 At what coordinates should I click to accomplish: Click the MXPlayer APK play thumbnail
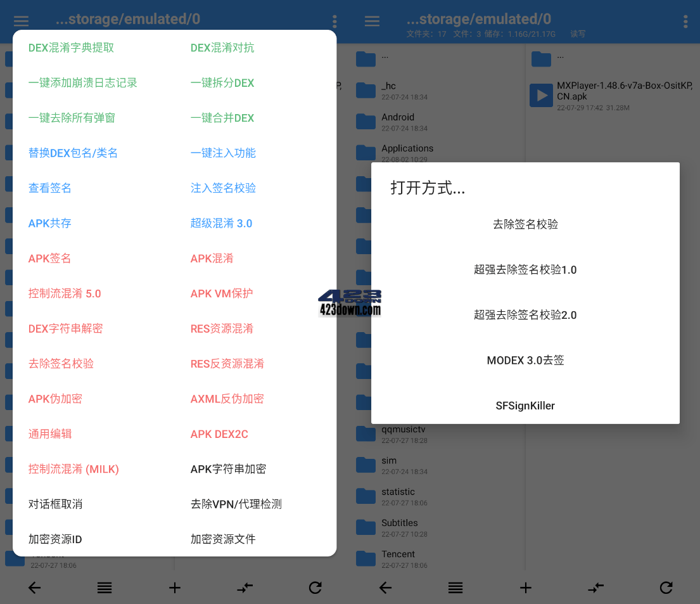[x=541, y=95]
